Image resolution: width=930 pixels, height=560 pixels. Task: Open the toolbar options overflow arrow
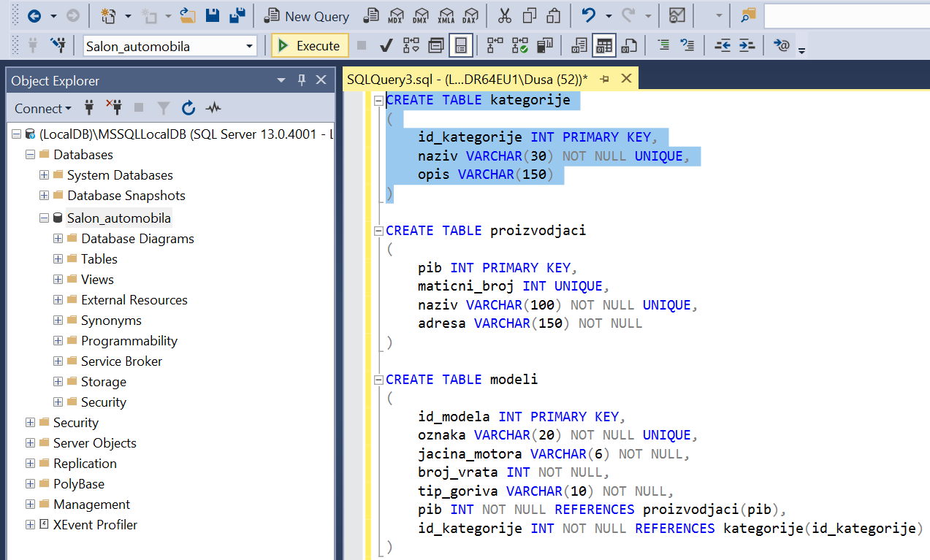[x=801, y=50]
